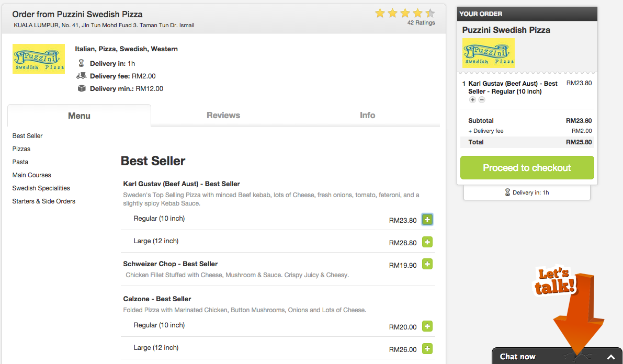623x364 pixels.
Task: Switch to the Info tab
Action: [x=368, y=115]
